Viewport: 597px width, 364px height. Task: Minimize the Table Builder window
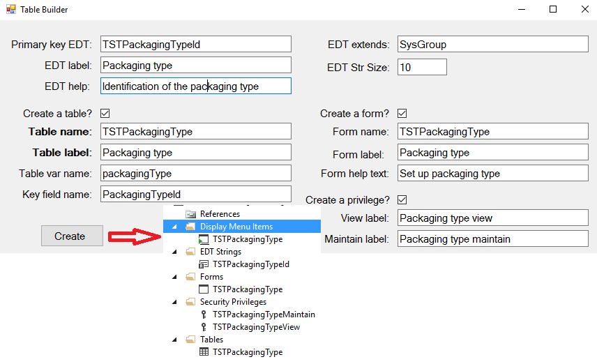522,9
